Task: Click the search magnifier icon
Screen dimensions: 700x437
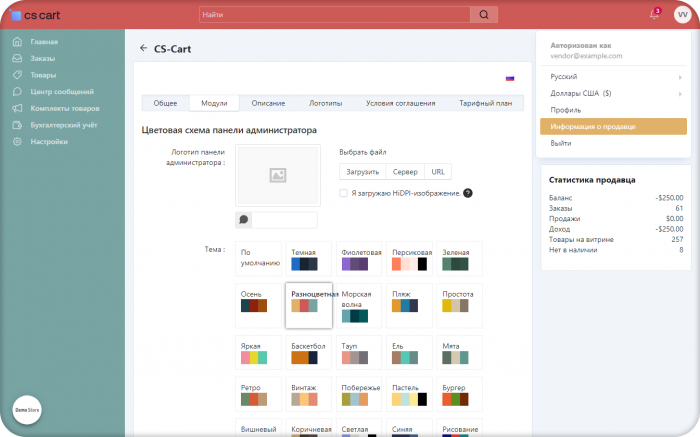Action: coord(484,15)
